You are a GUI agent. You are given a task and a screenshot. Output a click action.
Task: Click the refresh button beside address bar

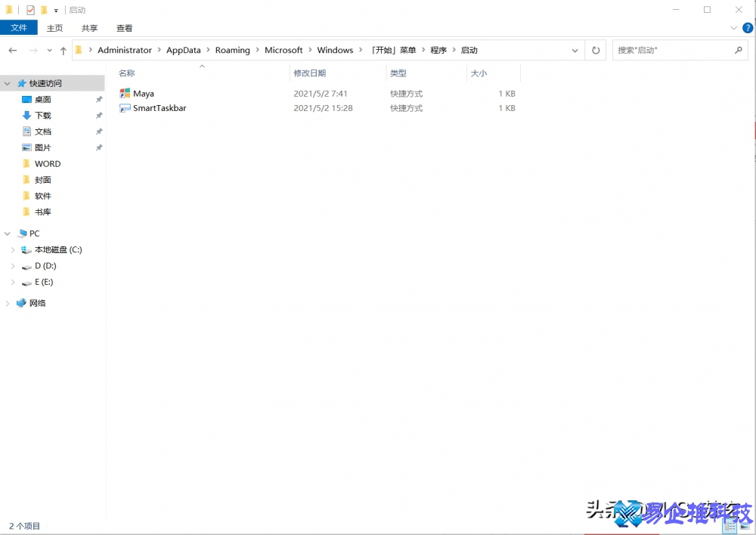596,50
